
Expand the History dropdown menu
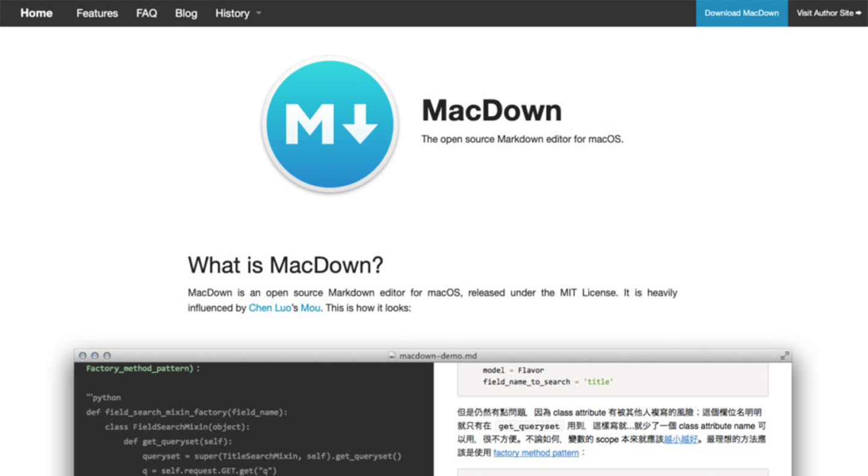tap(238, 13)
